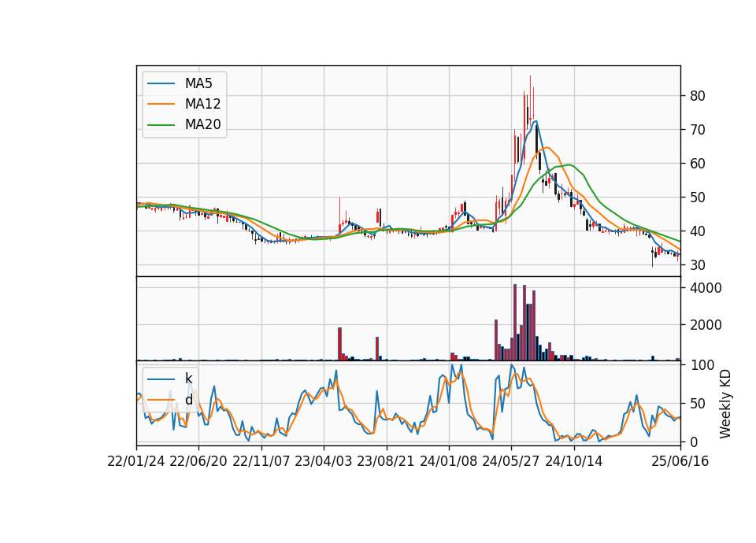Image resolution: width=756 pixels, height=543 pixels.
Task: Click the price axis label 50
Action: tap(697, 198)
